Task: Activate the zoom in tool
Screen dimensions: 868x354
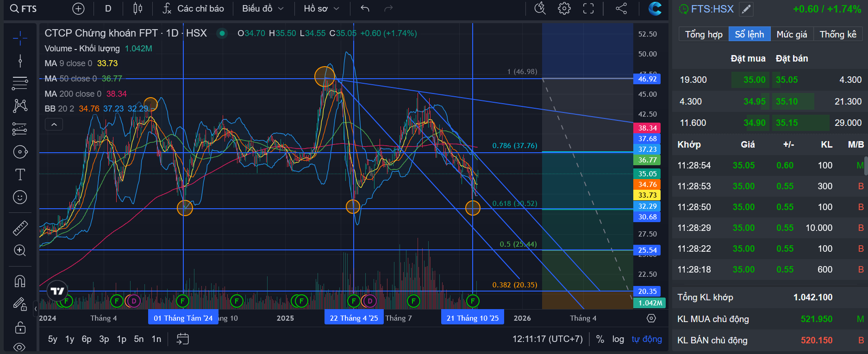Action: coord(20,250)
